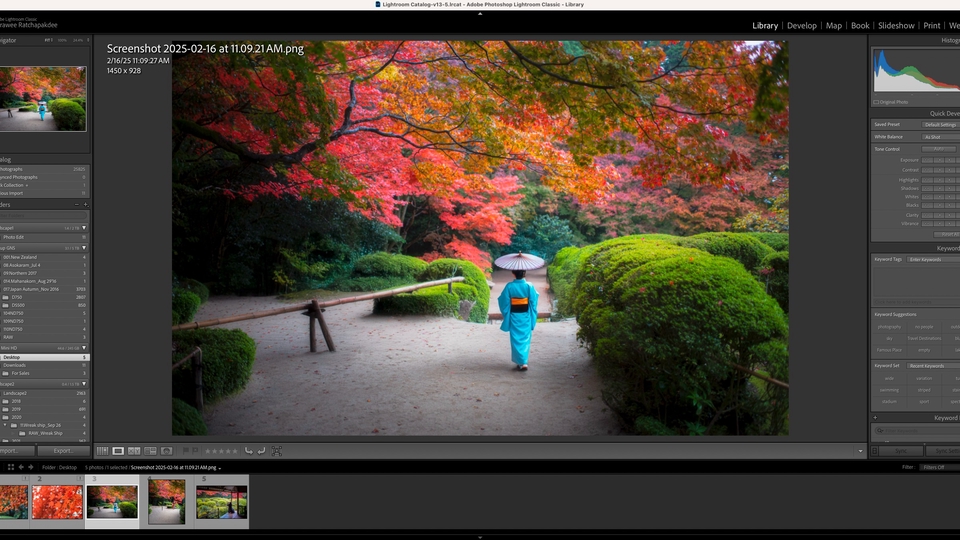
Task: Click into the Filter Folders search field
Action: (44, 216)
